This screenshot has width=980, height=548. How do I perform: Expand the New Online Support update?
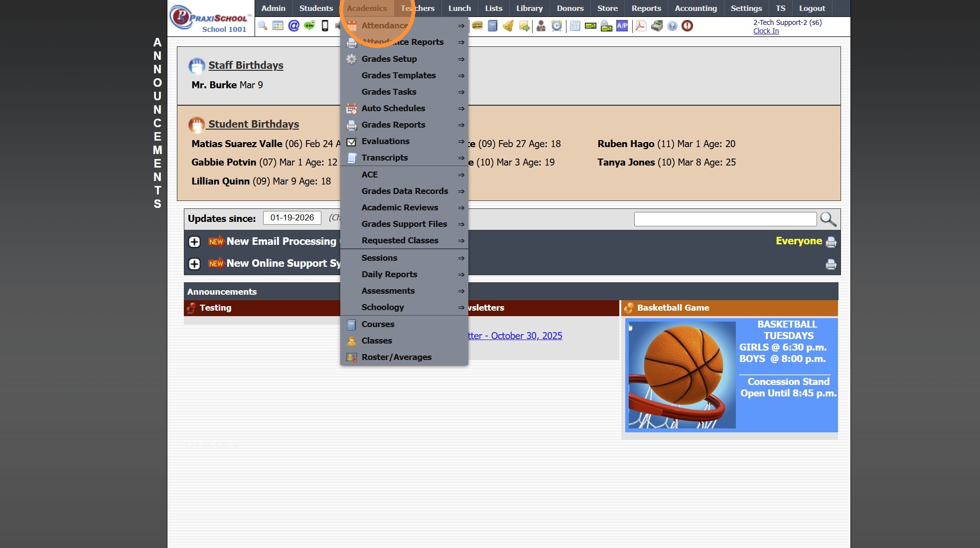tap(194, 264)
